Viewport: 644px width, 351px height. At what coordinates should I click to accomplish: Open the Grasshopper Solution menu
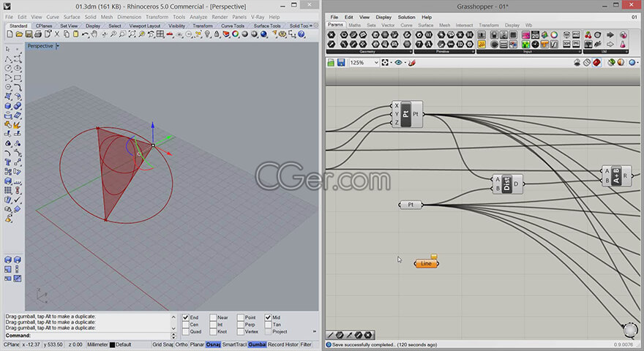pyautogui.click(x=406, y=18)
